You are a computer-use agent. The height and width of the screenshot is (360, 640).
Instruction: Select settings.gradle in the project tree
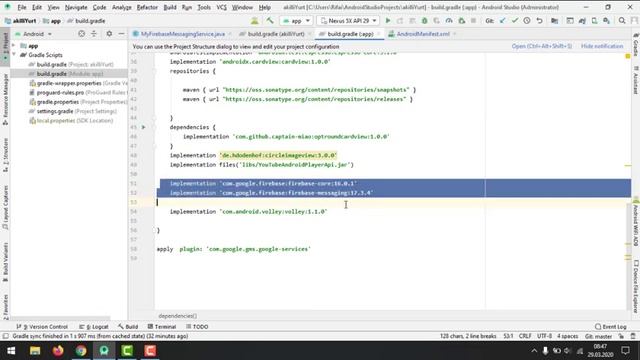[x=73, y=111]
